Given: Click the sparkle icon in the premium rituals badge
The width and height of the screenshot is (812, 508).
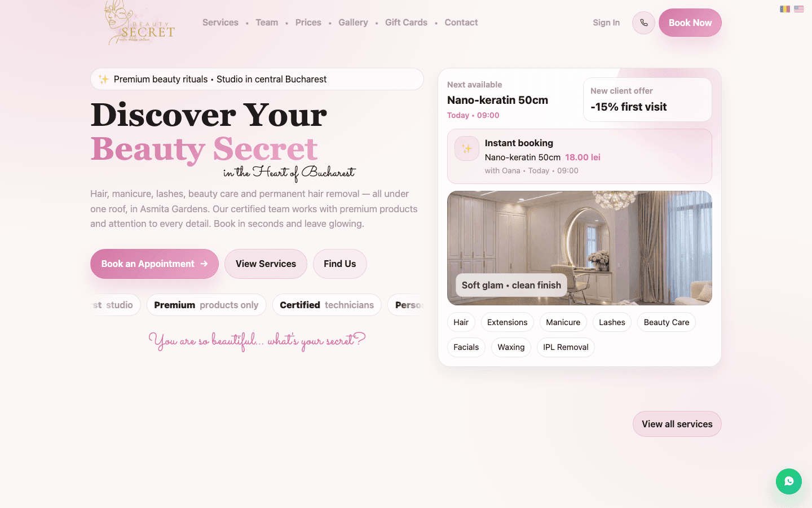Looking at the screenshot, I should 103,79.
